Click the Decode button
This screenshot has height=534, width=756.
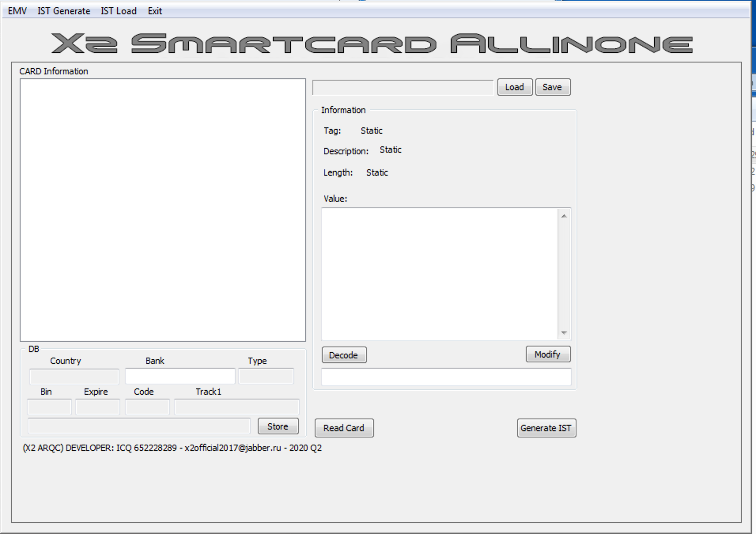344,355
